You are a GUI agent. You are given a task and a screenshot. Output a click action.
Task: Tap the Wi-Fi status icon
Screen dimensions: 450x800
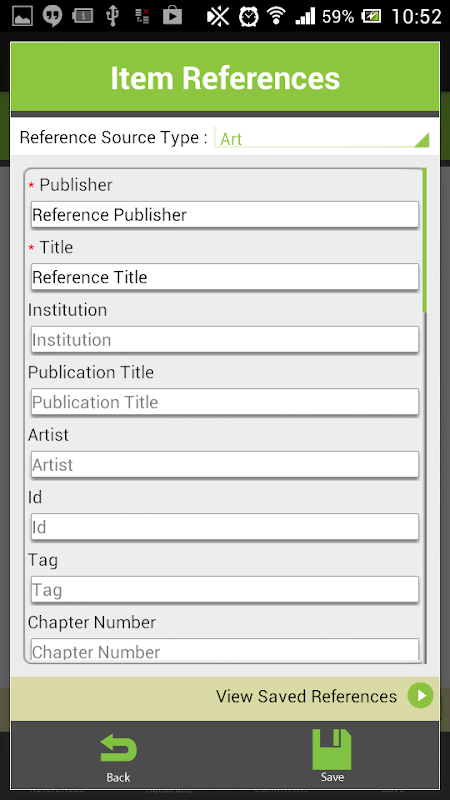[x=276, y=16]
